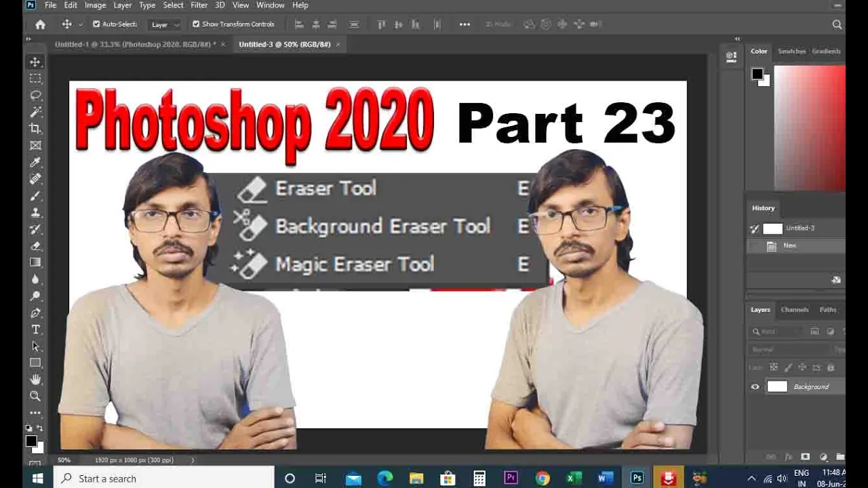The image size is (868, 488).
Task: Select the Pen tool
Action: pos(35,312)
